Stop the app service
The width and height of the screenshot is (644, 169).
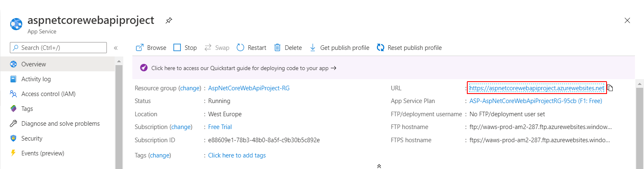pyautogui.click(x=185, y=48)
